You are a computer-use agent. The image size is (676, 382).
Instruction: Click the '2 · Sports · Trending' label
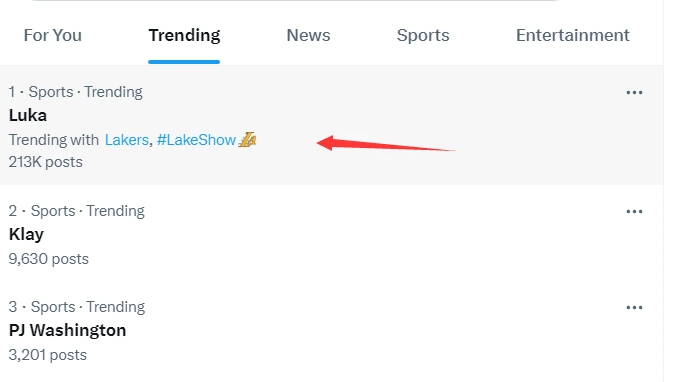coord(76,211)
